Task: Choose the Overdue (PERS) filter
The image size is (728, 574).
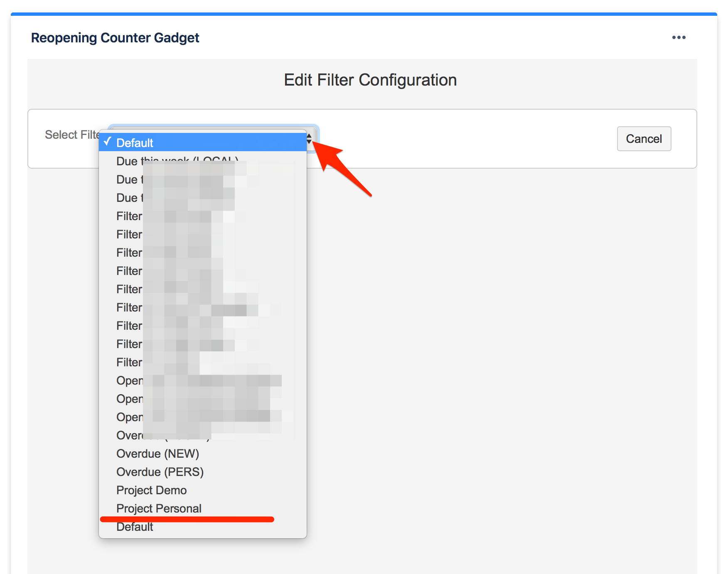Action: pos(203,472)
